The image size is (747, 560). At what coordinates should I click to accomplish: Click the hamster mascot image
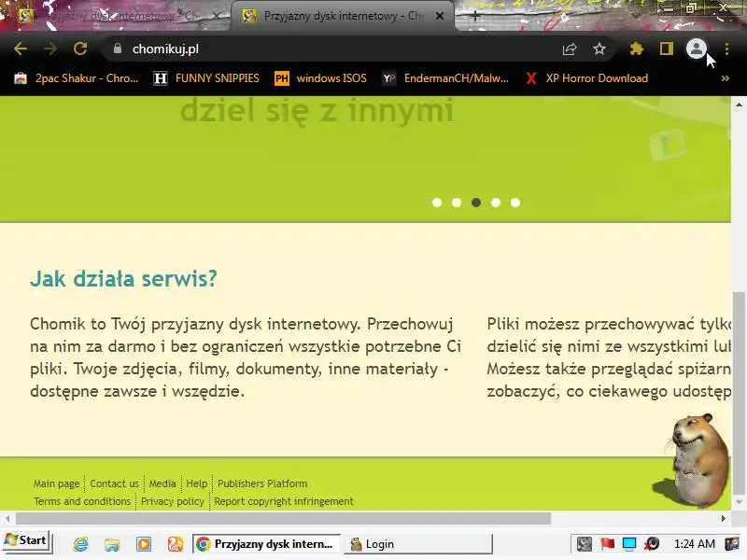(x=695, y=459)
